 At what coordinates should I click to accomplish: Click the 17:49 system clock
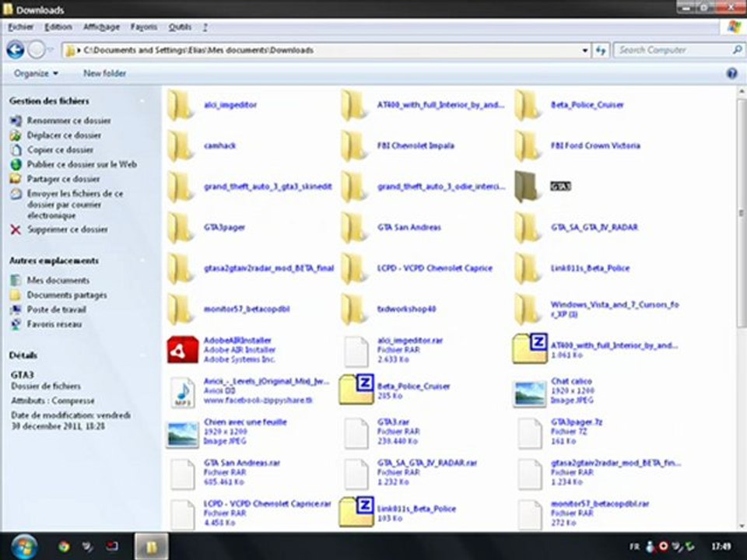click(722, 547)
